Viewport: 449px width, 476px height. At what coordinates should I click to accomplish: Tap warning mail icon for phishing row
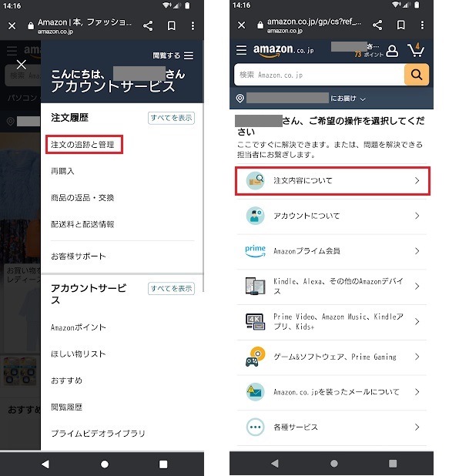coord(255,392)
